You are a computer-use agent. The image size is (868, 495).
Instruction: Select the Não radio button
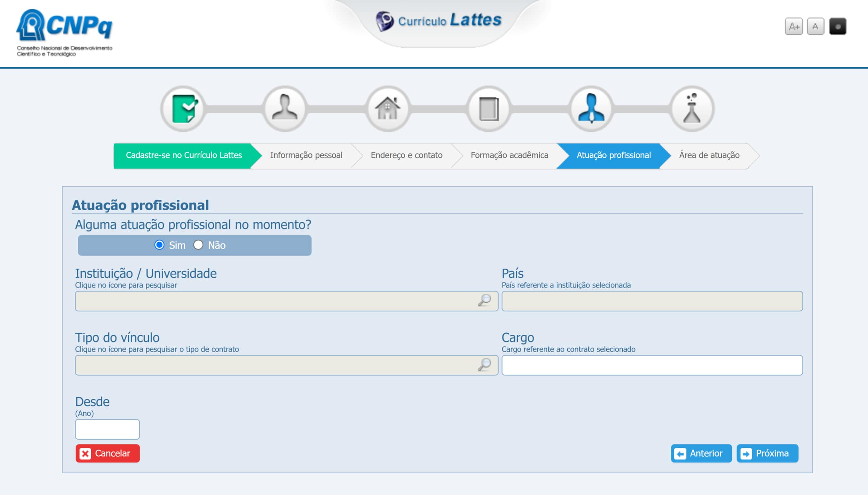click(x=198, y=245)
